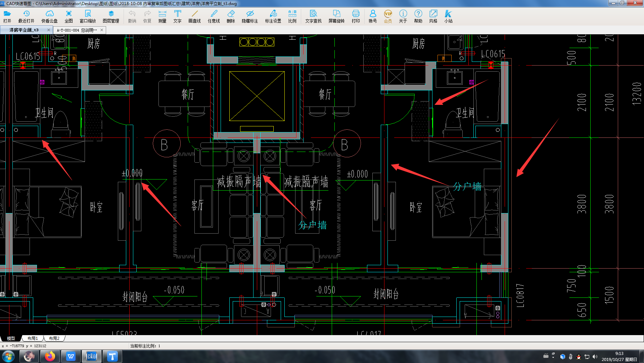644x363 pixels.
Task: Open Firefox from the taskbar
Action: (50, 356)
